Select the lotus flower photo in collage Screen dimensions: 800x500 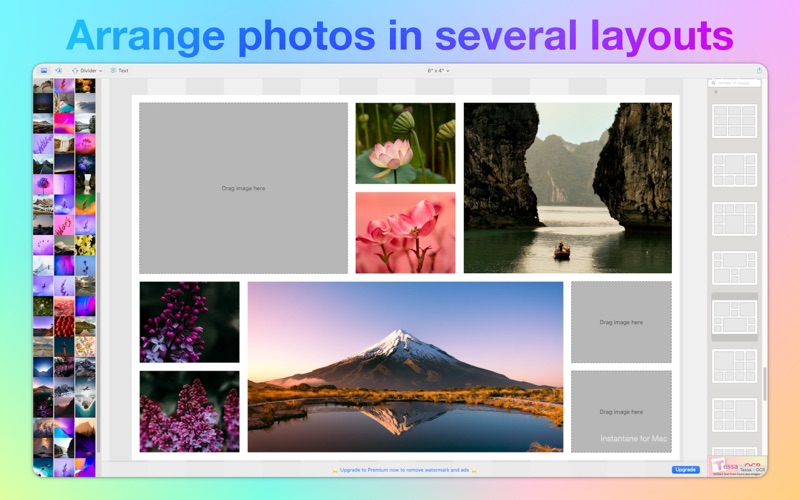click(405, 143)
